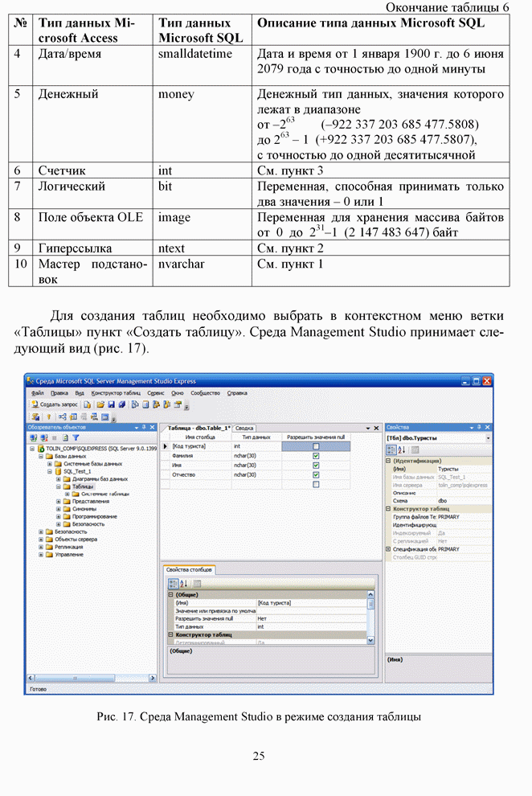
Task: Click the filter funnel icon in Object Explorer
Action: click(x=76, y=438)
